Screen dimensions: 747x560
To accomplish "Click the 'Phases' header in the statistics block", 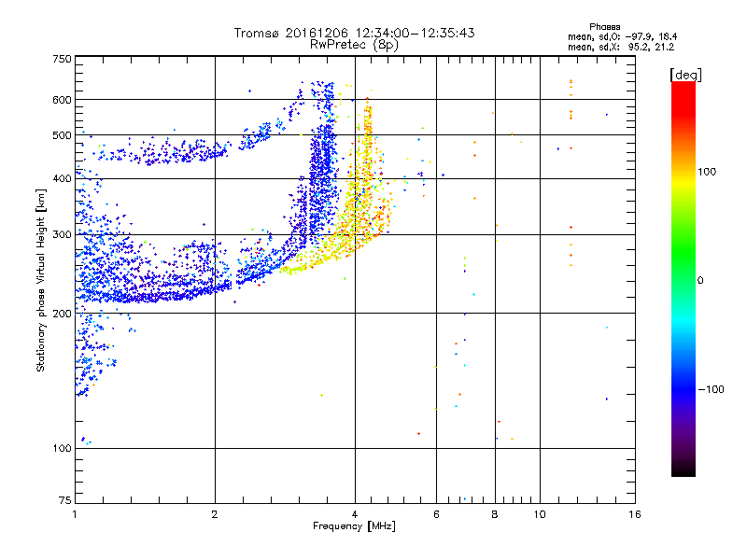I will click(x=604, y=27).
